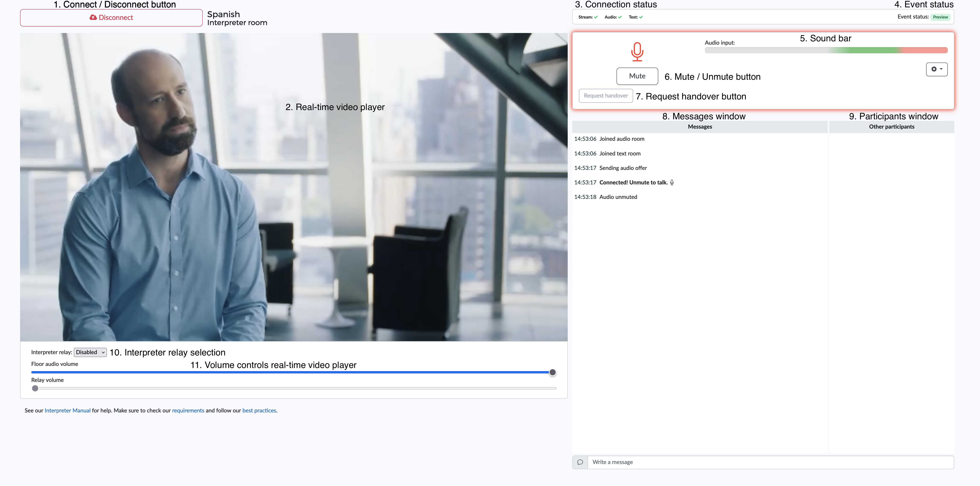Click Request handover button

tap(606, 96)
